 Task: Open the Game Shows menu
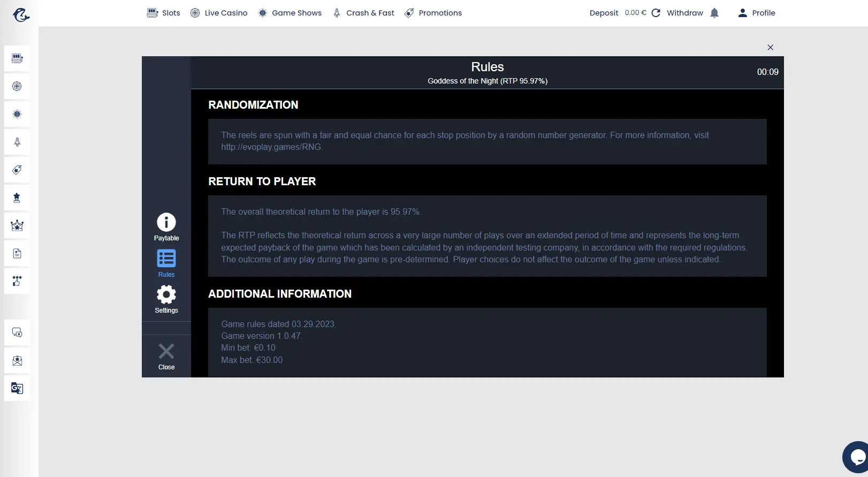[x=290, y=13]
